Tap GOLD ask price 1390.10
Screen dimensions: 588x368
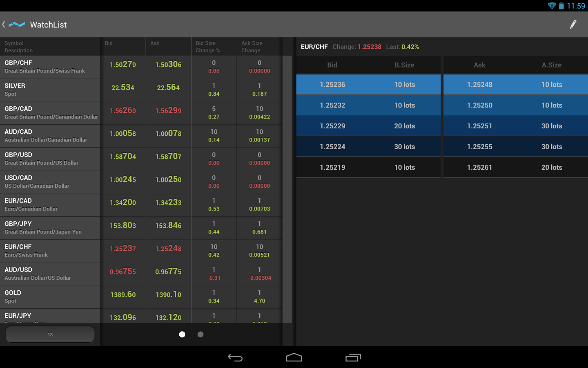pos(168,294)
